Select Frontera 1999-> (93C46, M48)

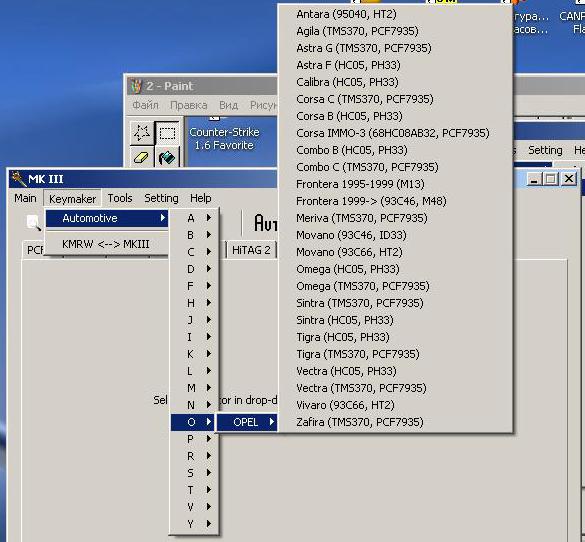(x=395, y=201)
